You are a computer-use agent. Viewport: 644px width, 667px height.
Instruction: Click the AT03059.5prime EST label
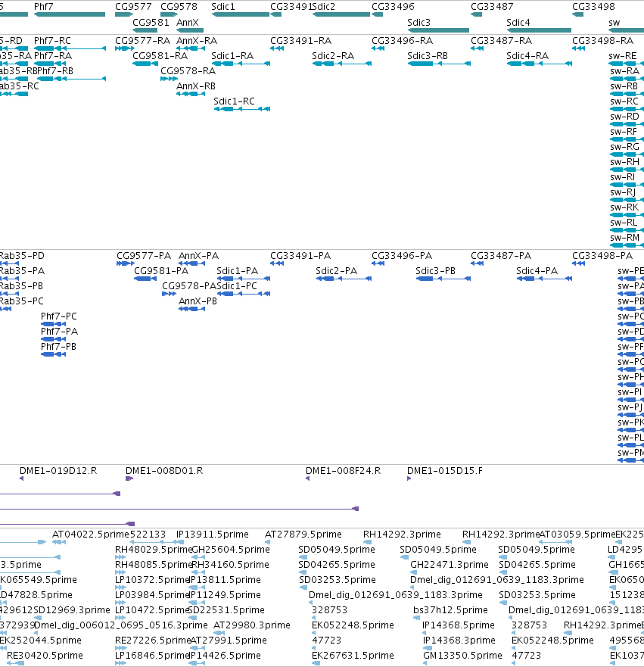click(577, 535)
